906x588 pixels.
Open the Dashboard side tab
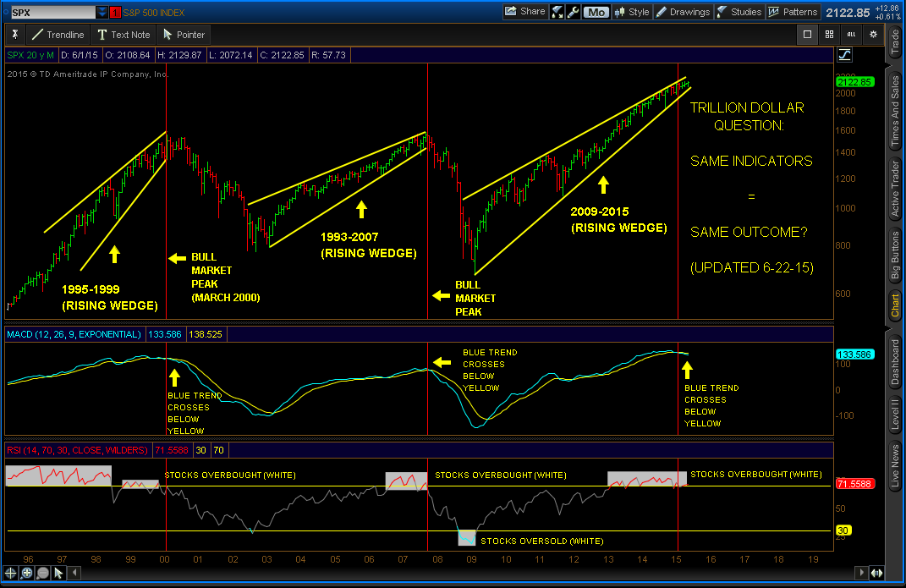pyautogui.click(x=895, y=362)
